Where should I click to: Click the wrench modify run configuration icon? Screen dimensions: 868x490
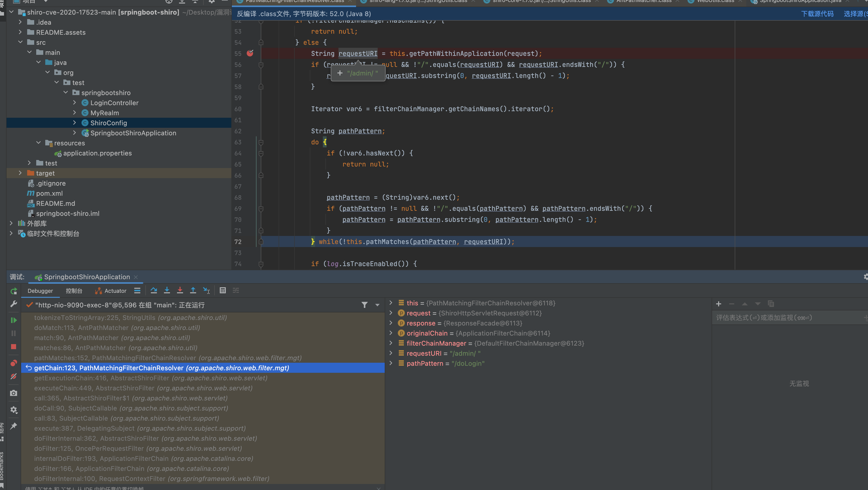14,304
